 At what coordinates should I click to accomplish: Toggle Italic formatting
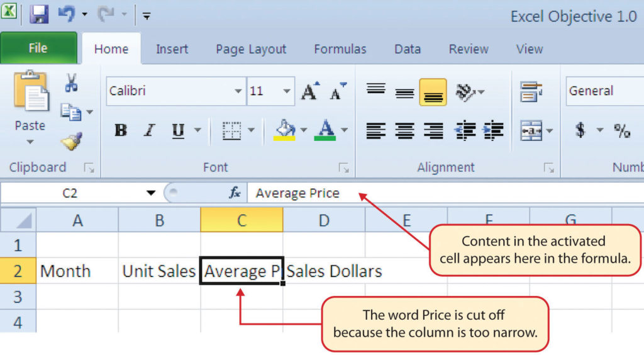[150, 130]
